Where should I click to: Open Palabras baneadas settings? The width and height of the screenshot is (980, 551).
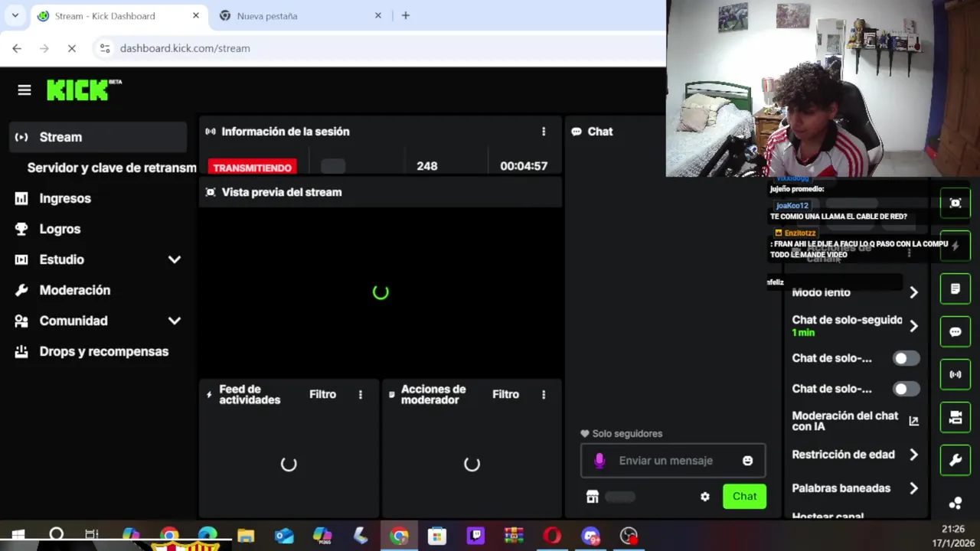coord(854,488)
